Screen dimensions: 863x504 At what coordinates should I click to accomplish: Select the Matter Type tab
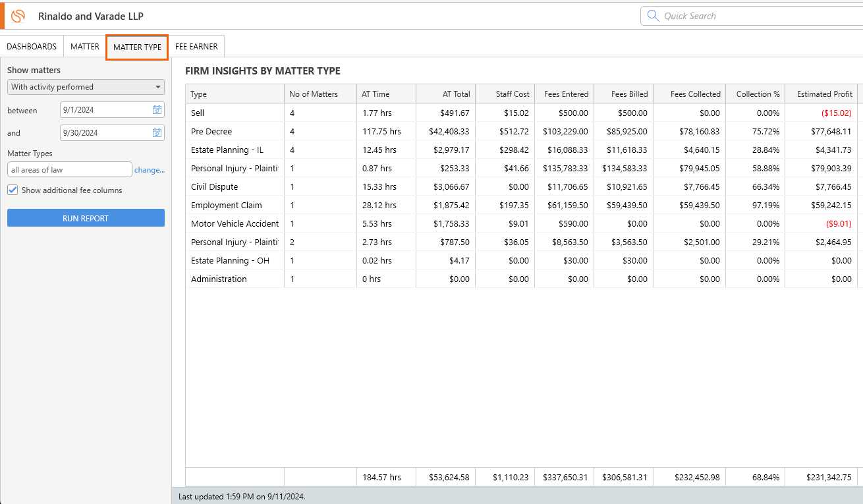coord(137,47)
